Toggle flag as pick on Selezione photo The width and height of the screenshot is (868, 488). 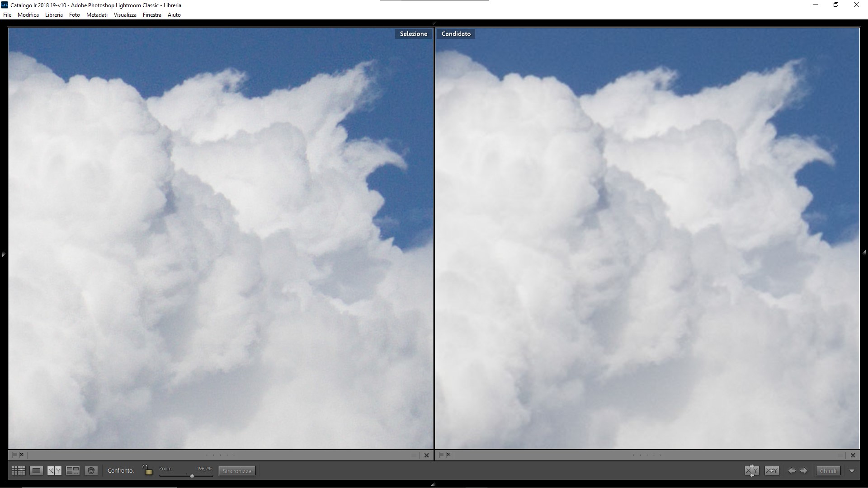click(14, 455)
